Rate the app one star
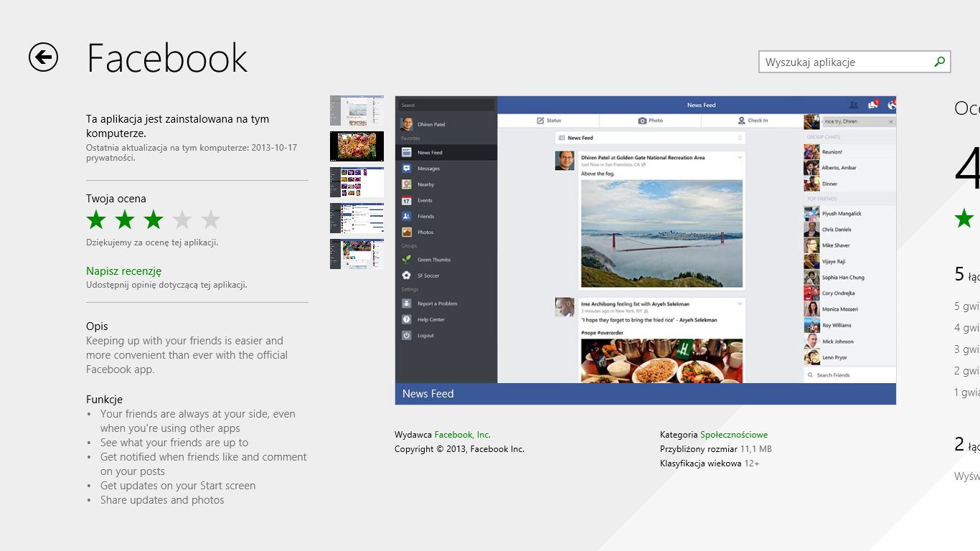The width and height of the screenshot is (980, 551). (96, 220)
